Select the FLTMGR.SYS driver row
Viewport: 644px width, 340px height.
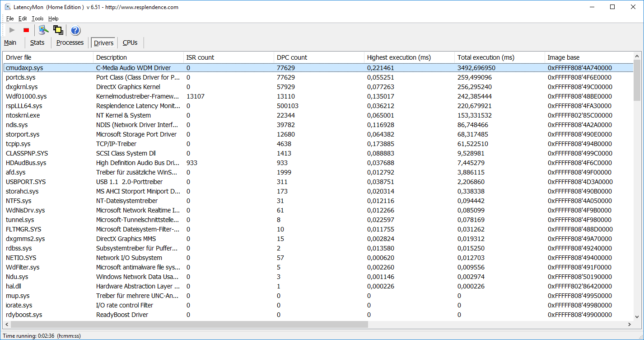(318, 229)
